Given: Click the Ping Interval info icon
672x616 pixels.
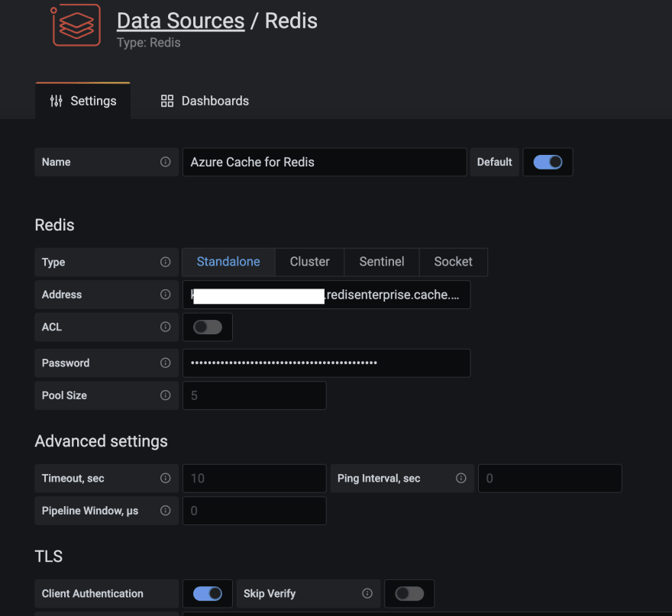Looking at the screenshot, I should pos(461,479).
